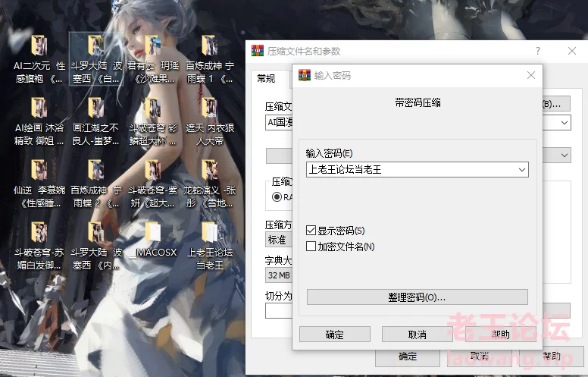Select the 斗罗大陆 波塞西《白... folder
588x377 pixels.
coord(96,59)
